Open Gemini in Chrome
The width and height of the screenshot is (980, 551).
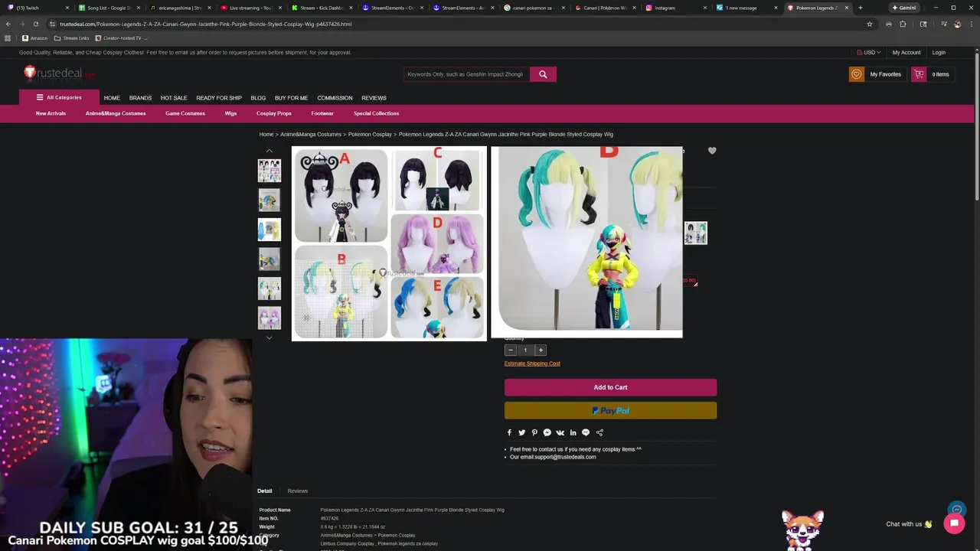[x=904, y=8]
